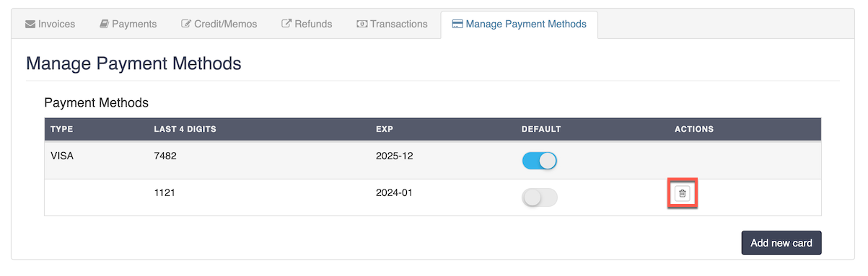Click the EXP column header
This screenshot has width=868, height=276.
point(385,130)
